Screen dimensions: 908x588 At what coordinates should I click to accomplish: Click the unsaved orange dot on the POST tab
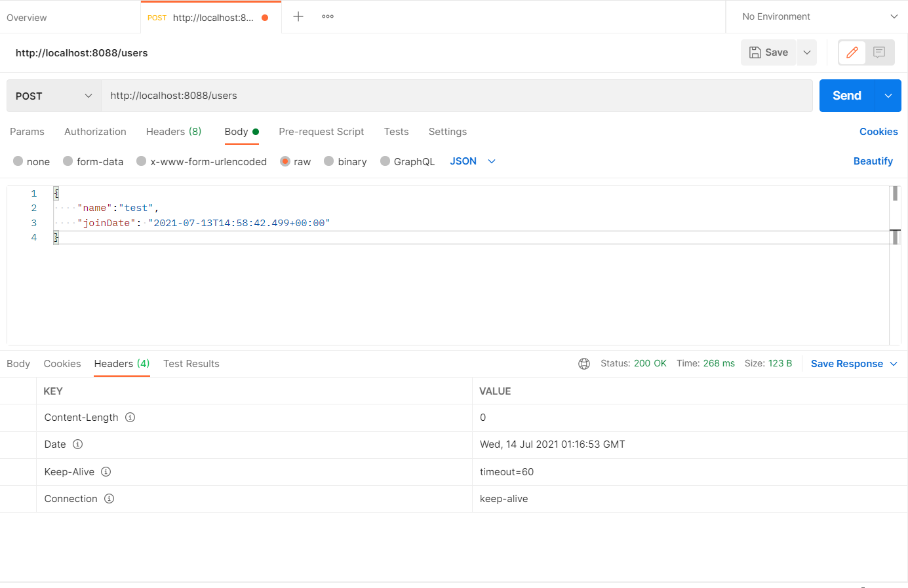265,18
